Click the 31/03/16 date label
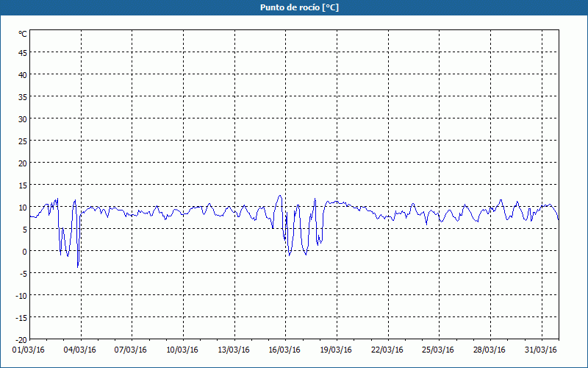 pos(541,350)
